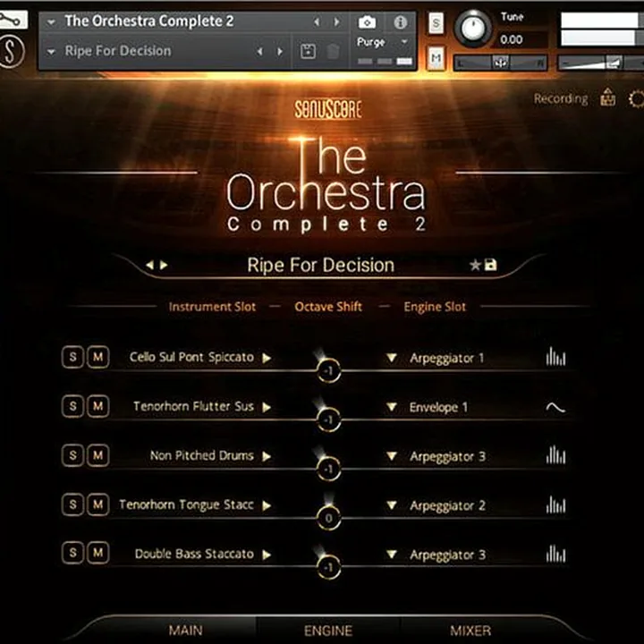Select previous snapshot in header
Image resolution: width=644 pixels, height=644 pixels.
(259, 52)
